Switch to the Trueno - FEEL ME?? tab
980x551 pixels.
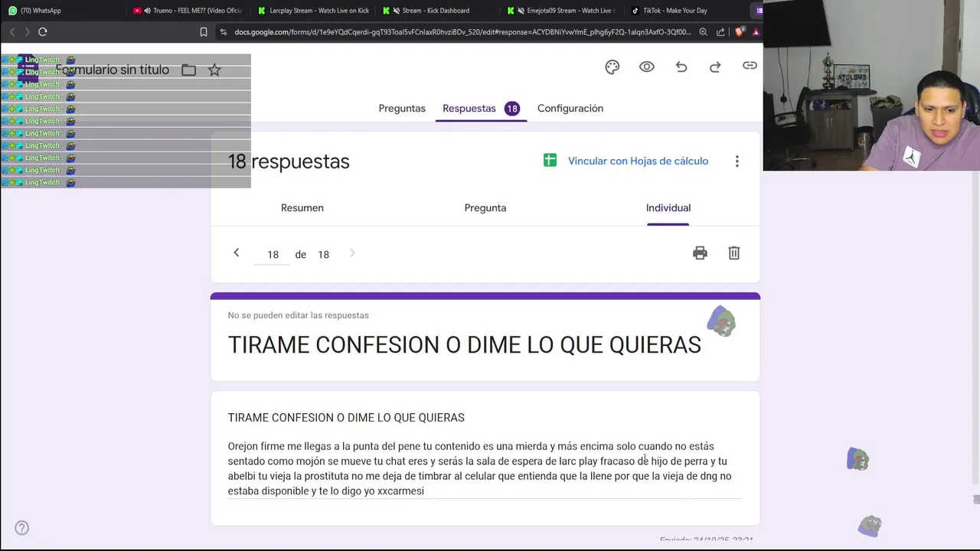click(188, 11)
